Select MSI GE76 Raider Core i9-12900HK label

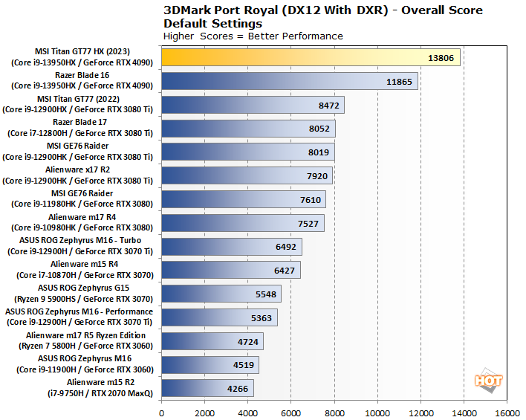click(x=78, y=152)
